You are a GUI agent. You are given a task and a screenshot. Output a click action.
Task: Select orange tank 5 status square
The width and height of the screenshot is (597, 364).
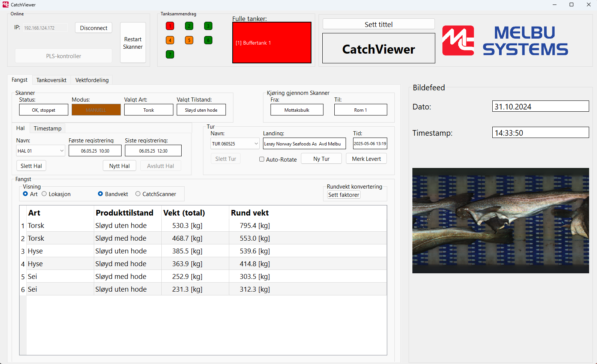189,40
